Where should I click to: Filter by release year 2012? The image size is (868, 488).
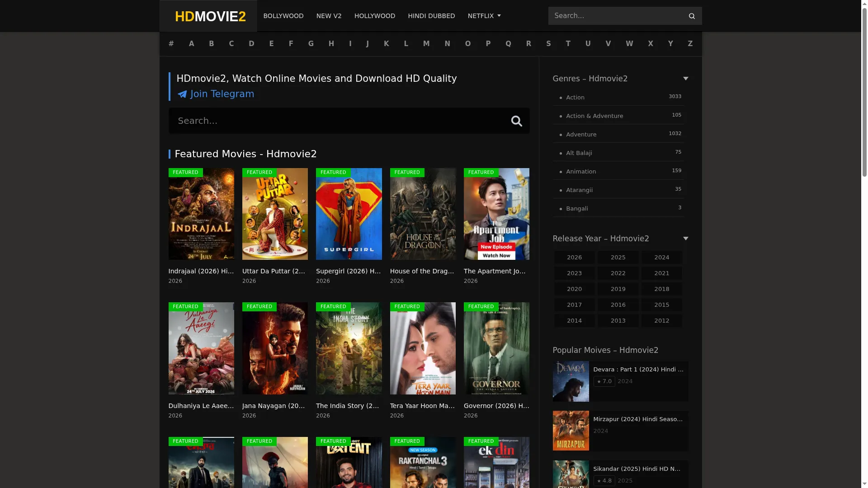(x=662, y=321)
